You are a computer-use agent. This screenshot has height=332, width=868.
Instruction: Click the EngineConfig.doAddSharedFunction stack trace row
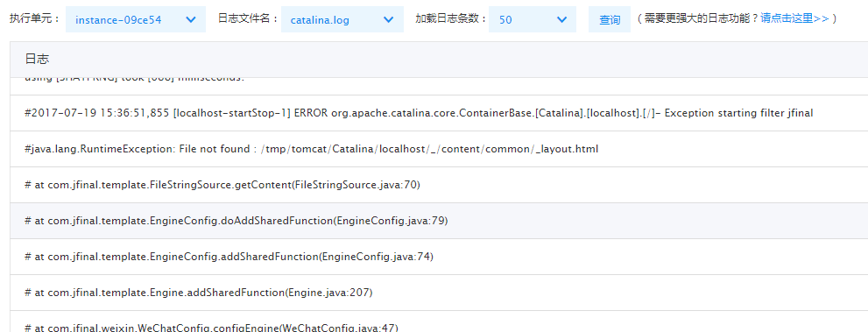click(439, 221)
